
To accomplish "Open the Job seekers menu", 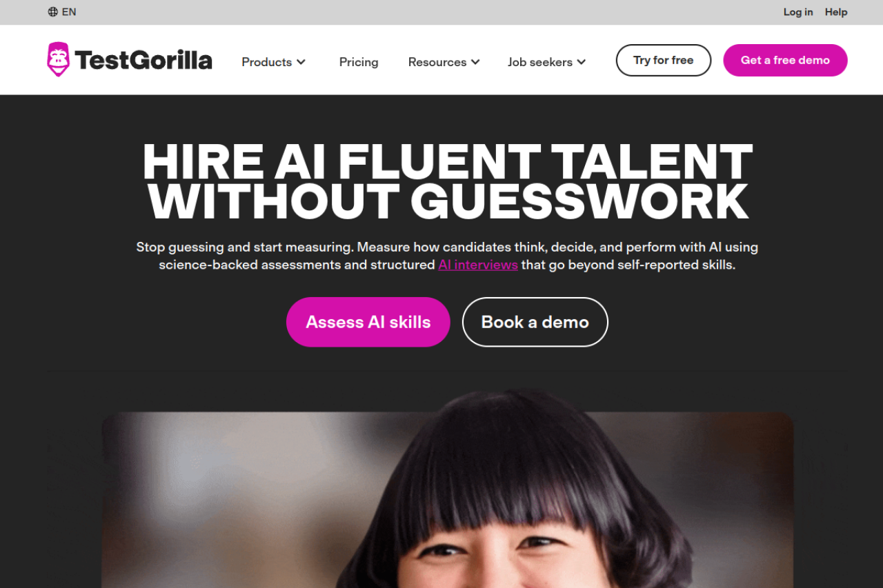I will pyautogui.click(x=546, y=62).
